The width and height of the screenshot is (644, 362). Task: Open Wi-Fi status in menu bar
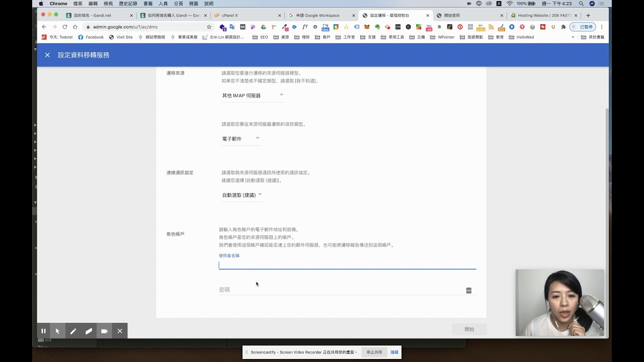(510, 4)
